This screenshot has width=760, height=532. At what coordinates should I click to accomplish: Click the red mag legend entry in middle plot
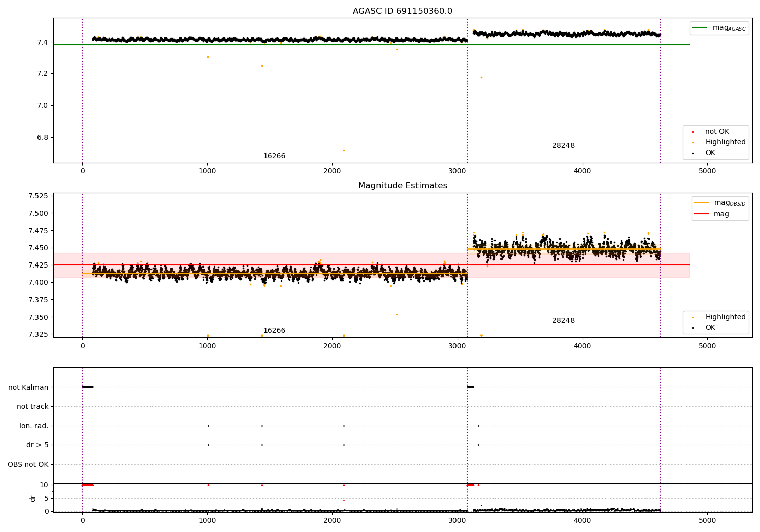point(712,214)
